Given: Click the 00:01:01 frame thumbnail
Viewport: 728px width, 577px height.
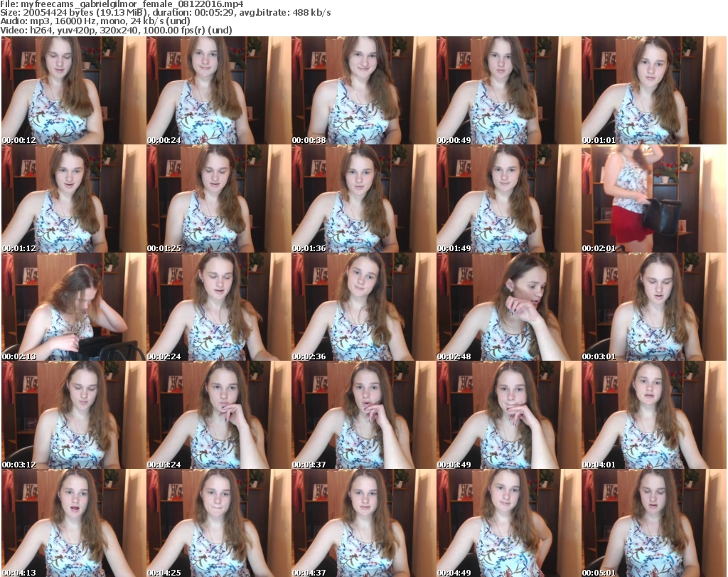Looking at the screenshot, I should pos(653,90).
